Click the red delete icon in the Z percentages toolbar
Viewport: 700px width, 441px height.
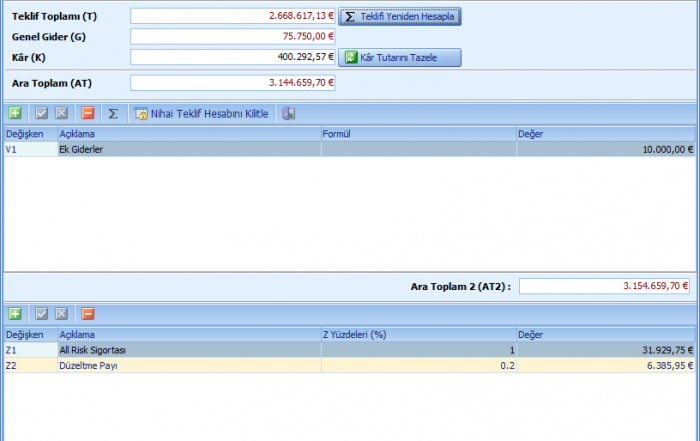tap(88, 314)
